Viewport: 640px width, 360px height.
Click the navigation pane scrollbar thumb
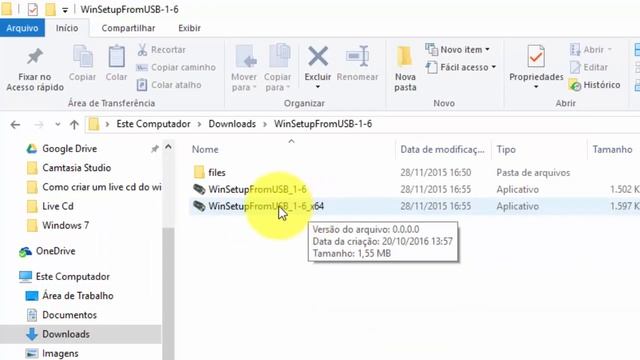[168, 293]
